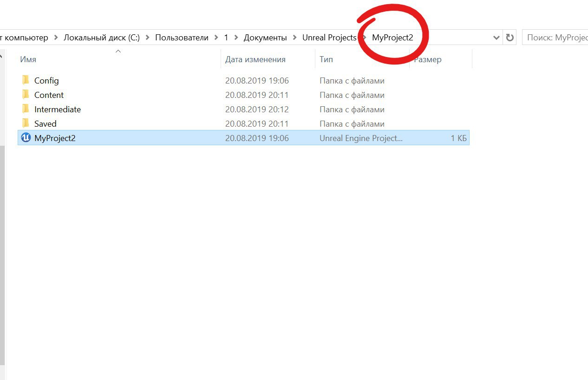The height and width of the screenshot is (380, 588).
Task: Select the Saved folder name
Action: pos(46,124)
